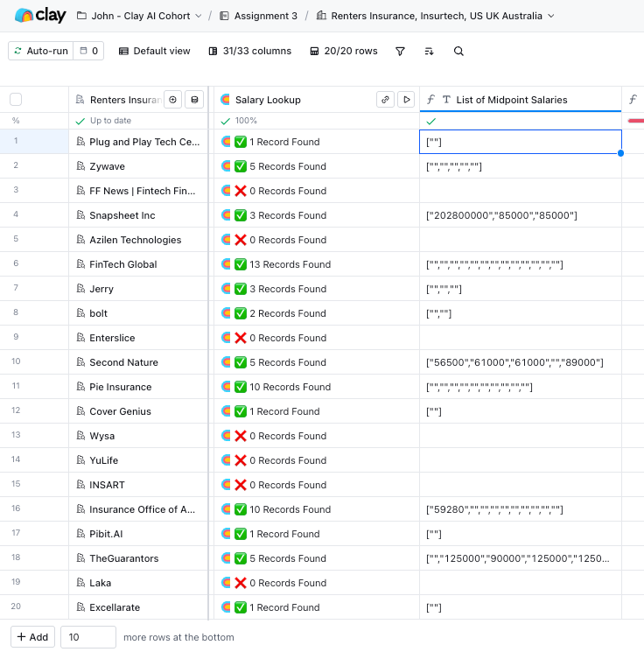Image resolution: width=644 pixels, height=659 pixels.
Task: Click the rows count input showing 10
Action: (88, 637)
